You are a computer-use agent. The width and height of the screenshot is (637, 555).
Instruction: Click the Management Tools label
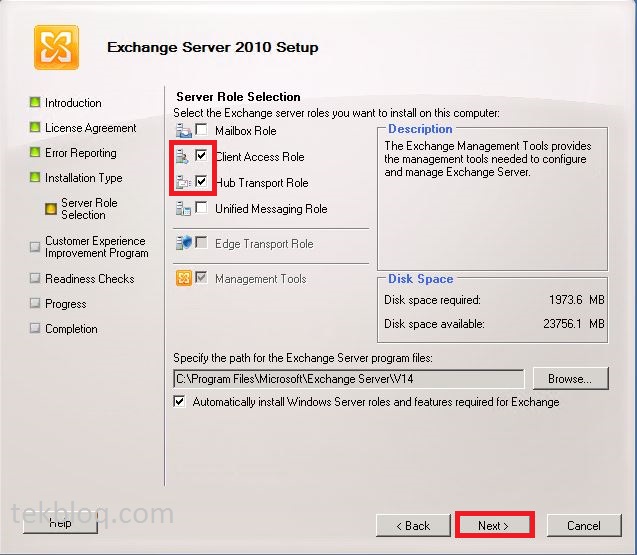[261, 279]
